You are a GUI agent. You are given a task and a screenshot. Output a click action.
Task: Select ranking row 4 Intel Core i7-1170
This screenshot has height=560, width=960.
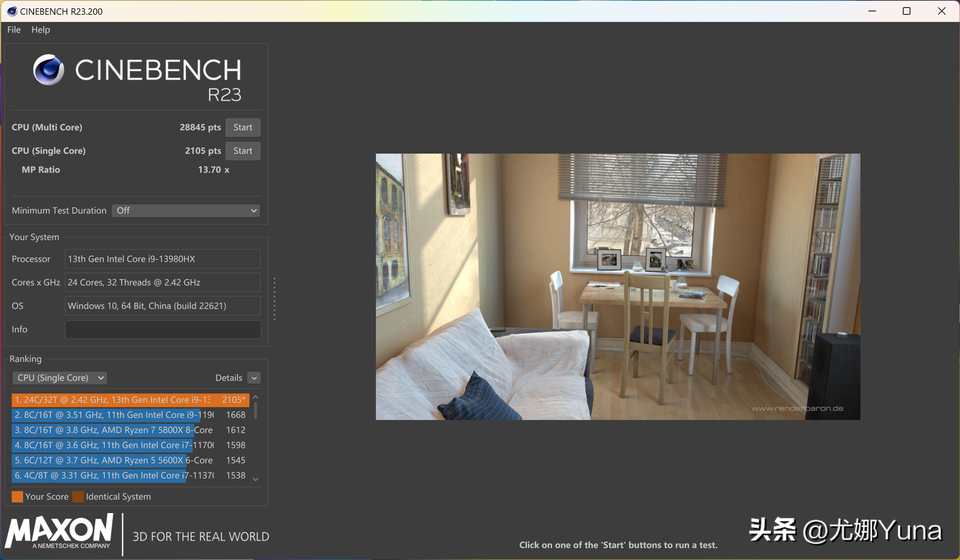(x=130, y=445)
